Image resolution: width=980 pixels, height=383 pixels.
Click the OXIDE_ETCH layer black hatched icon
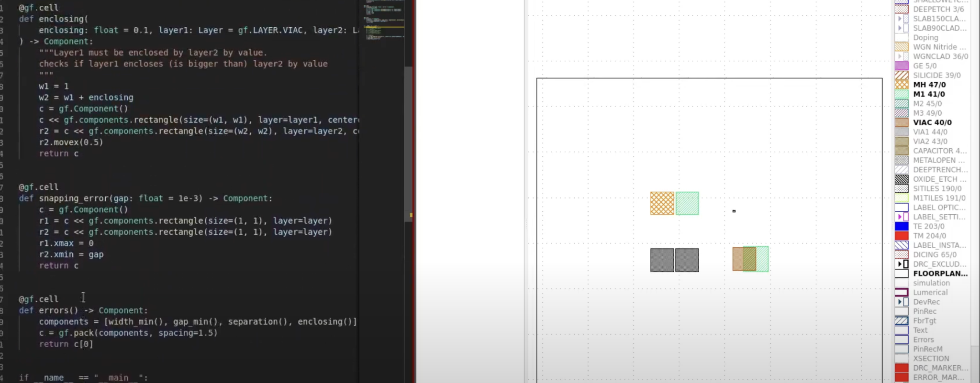pyautogui.click(x=902, y=179)
